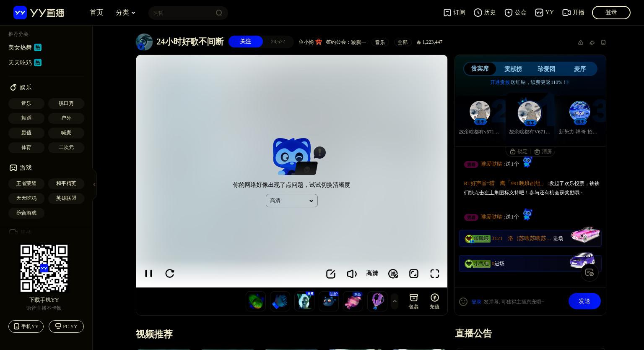644x350 pixels.
Task: Click the share arrow icon
Action: pyautogui.click(x=592, y=42)
